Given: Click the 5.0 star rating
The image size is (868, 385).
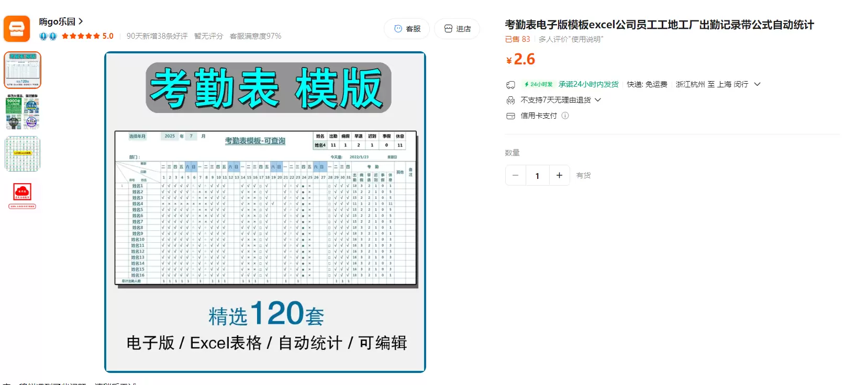Looking at the screenshot, I should coord(87,36).
